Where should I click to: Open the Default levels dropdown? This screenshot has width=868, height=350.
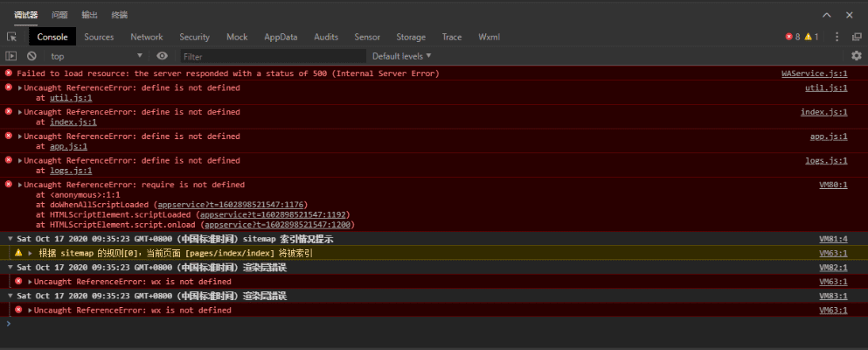click(x=401, y=56)
